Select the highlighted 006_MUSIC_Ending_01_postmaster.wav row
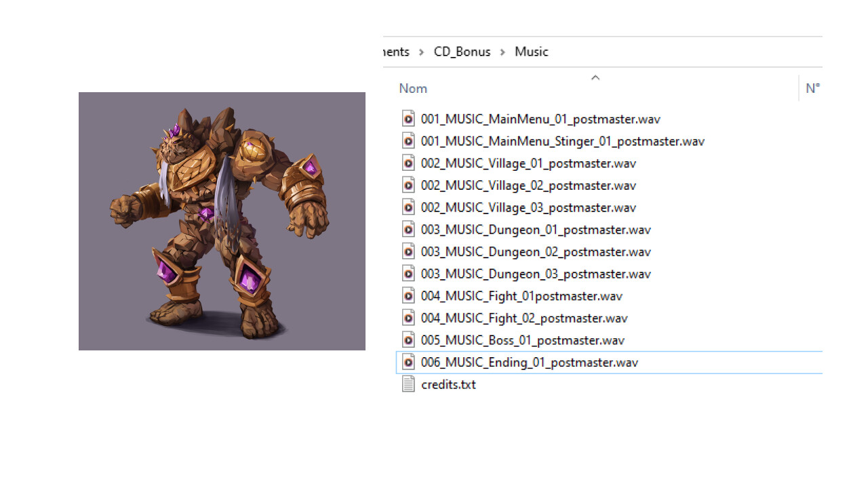This screenshot has width=868, height=488. [529, 362]
